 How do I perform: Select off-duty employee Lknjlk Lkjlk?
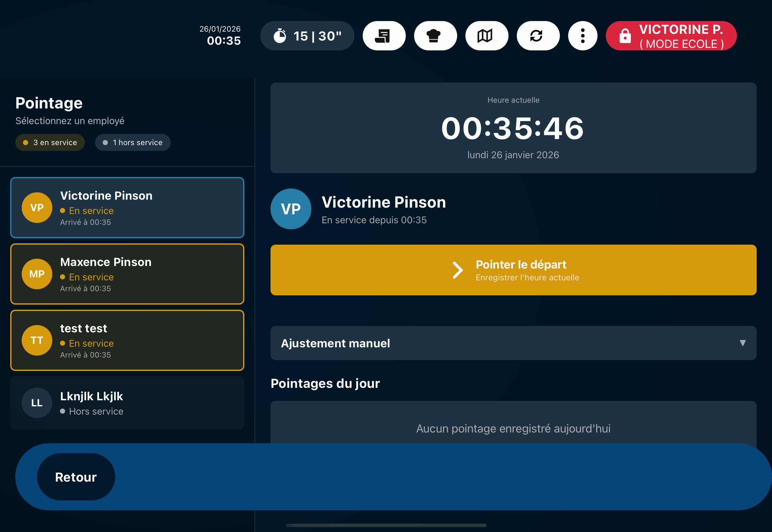click(x=127, y=403)
